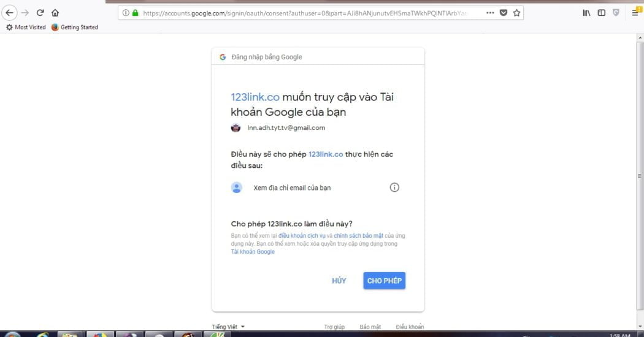Image resolution: width=644 pixels, height=337 pixels.
Task: Open the 'chính sách bảo mật' link
Action: [x=359, y=236]
